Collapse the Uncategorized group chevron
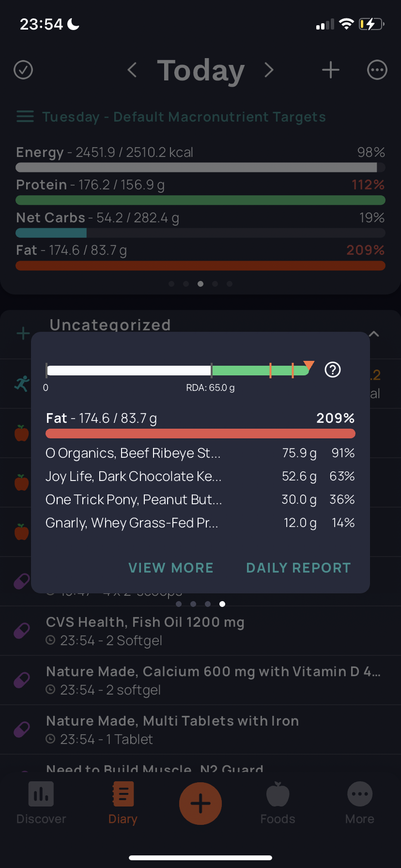401x868 pixels. tap(374, 334)
